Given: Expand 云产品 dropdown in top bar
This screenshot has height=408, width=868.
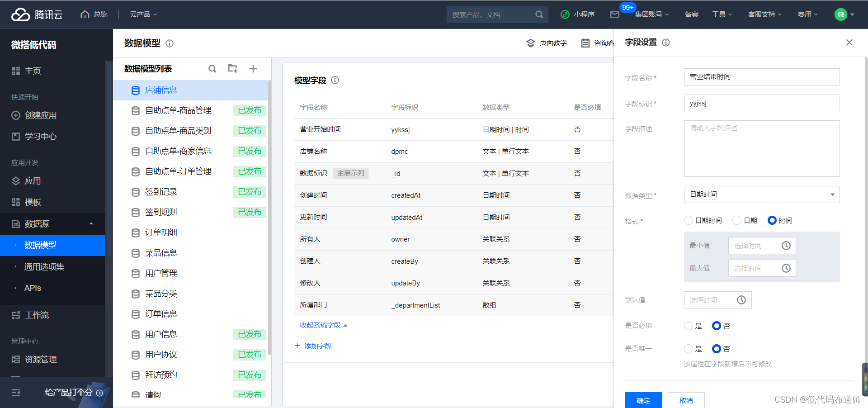Looking at the screenshot, I should pyautogui.click(x=143, y=14).
